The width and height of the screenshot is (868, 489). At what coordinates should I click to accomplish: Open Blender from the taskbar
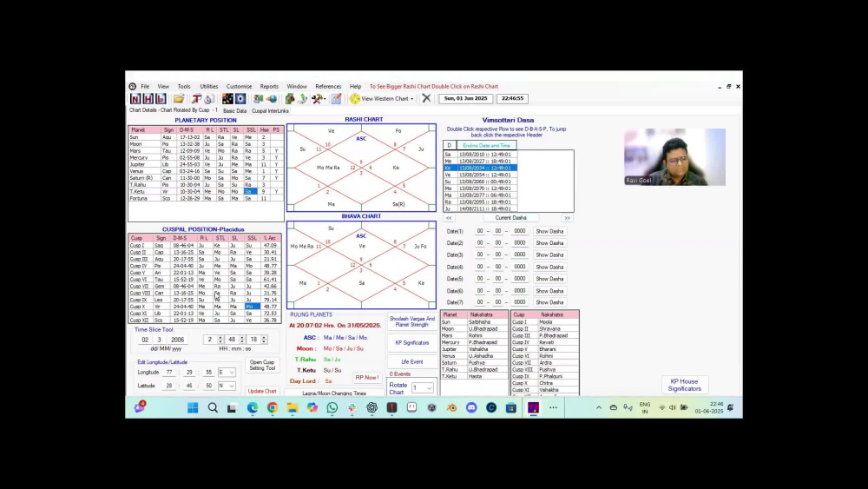pyautogui.click(x=451, y=407)
